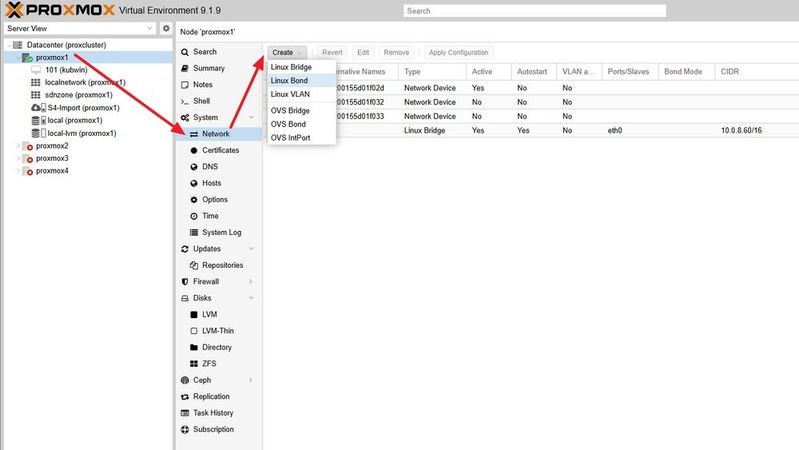Open the Task History menu entry

tap(219, 413)
